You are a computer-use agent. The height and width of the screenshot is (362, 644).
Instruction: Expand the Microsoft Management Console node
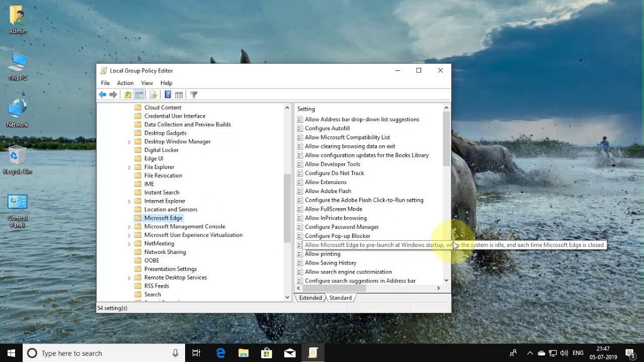[x=129, y=227]
